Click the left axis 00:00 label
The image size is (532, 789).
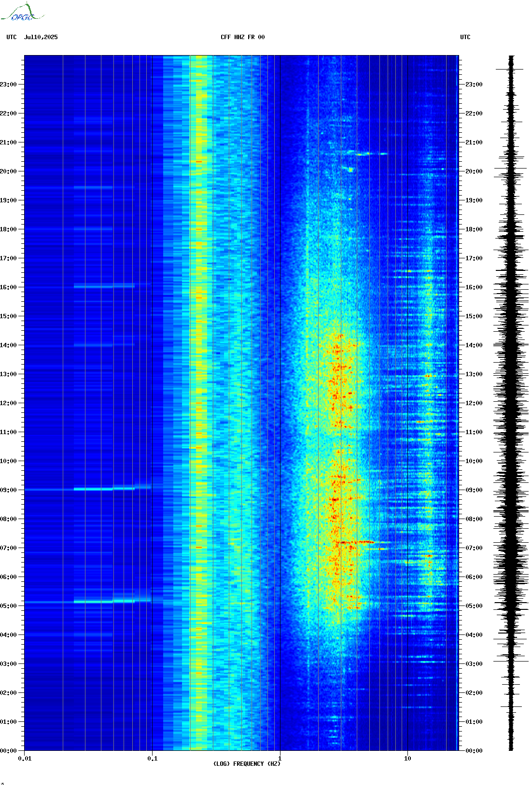point(8,751)
